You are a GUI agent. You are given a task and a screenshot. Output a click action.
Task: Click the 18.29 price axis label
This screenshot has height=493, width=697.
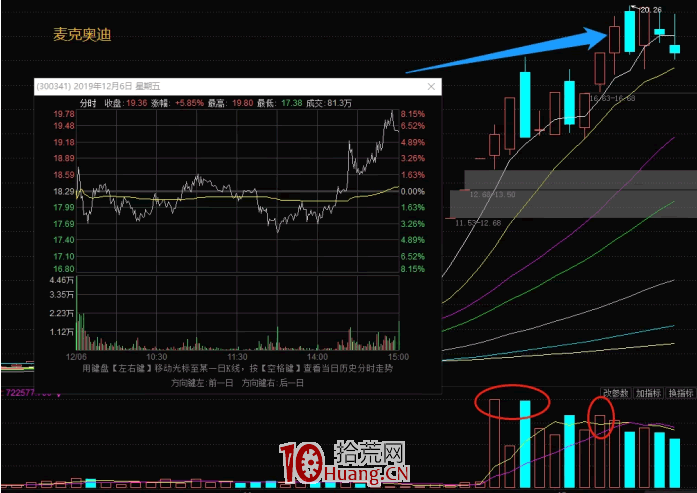(64, 191)
